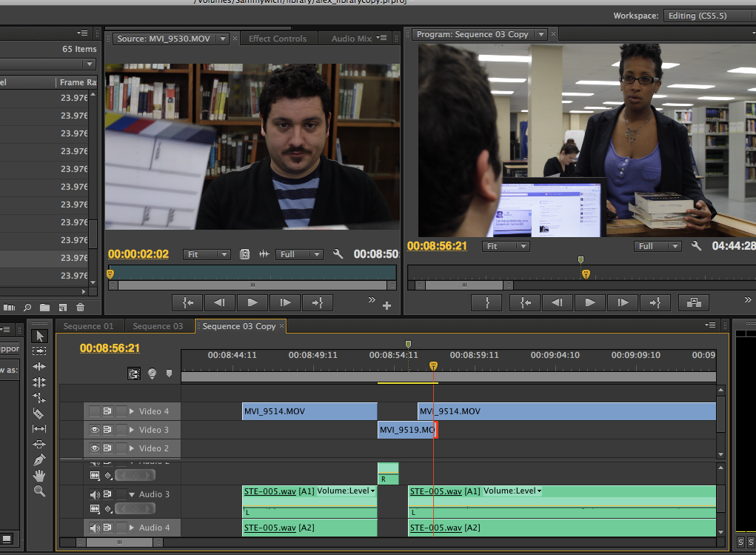Toggle sync lock on Video 4
This screenshot has height=555, width=756.
click(107, 411)
